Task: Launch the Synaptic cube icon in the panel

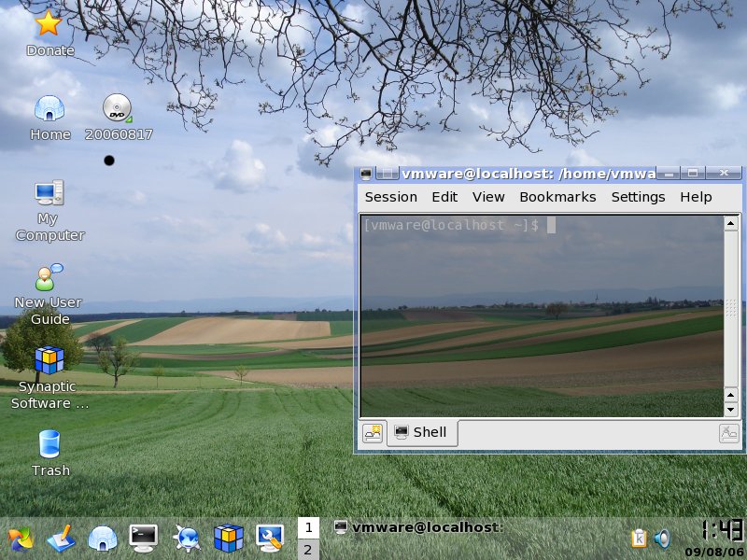Action: (x=229, y=539)
